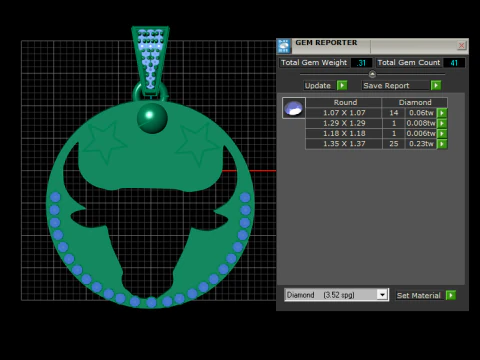This screenshot has width=480, height=360.
Task: Click the green arrow next to Update
Action: pos(342,86)
